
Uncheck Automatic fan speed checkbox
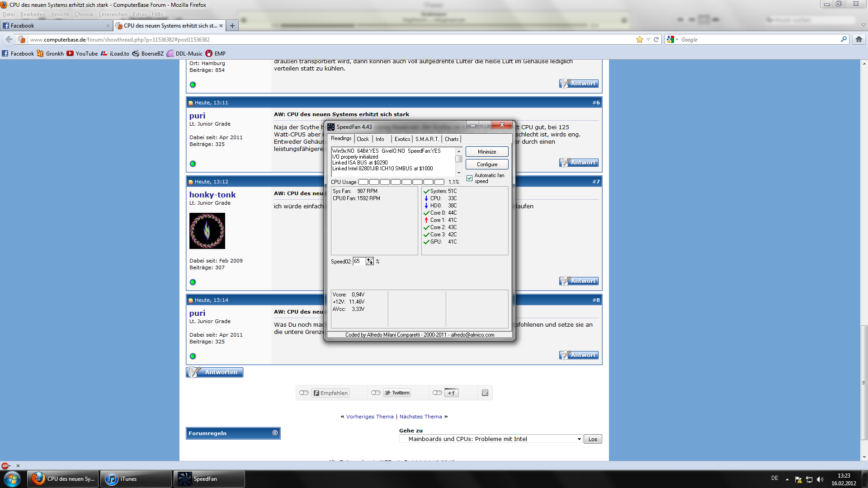point(470,178)
